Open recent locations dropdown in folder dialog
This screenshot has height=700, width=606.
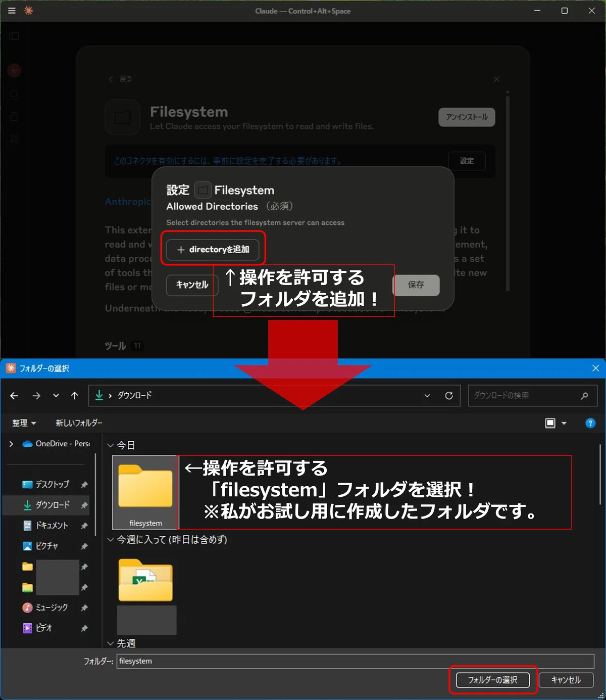[56, 396]
